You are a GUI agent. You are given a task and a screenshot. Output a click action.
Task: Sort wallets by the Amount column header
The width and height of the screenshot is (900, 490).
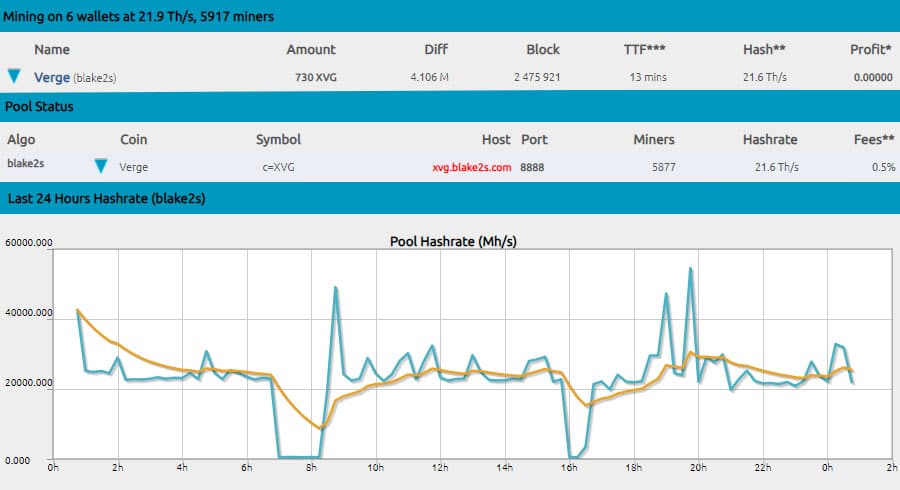311,49
